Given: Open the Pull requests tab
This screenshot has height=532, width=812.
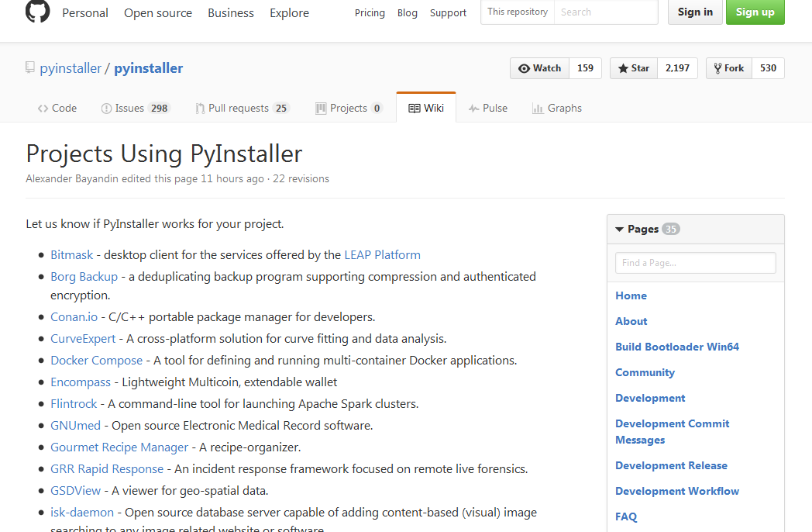Looking at the screenshot, I should click(243, 108).
